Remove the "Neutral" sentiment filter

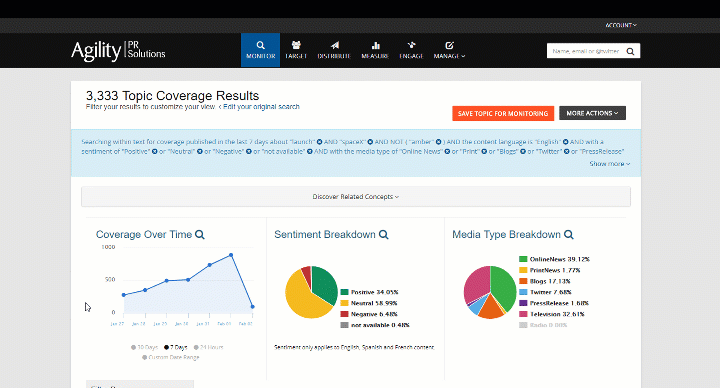click(x=200, y=152)
